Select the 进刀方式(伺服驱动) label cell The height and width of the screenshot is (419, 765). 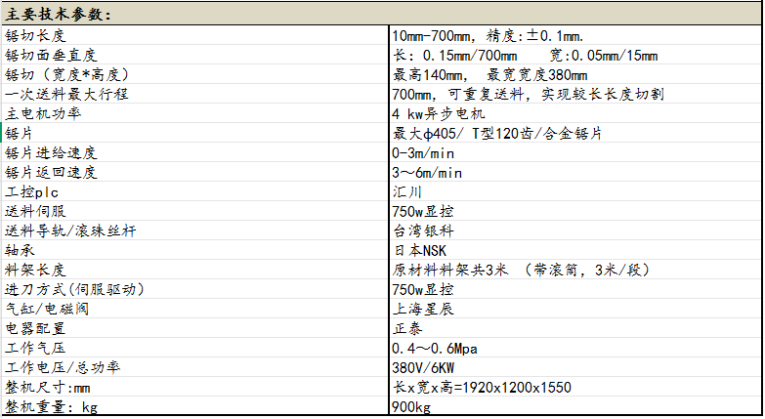tap(75, 289)
